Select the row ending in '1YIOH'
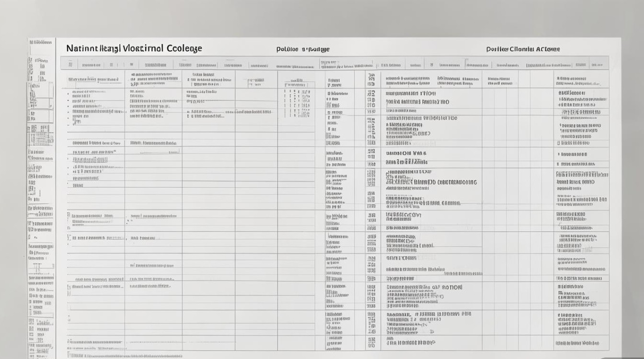Screen dimensions: 644x359 411,94
